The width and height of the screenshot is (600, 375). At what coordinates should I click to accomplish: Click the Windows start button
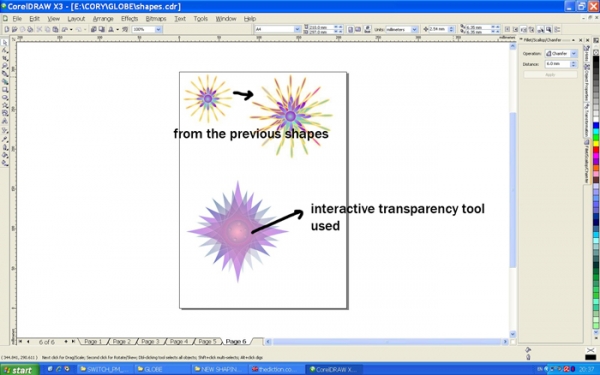[x=20, y=370]
